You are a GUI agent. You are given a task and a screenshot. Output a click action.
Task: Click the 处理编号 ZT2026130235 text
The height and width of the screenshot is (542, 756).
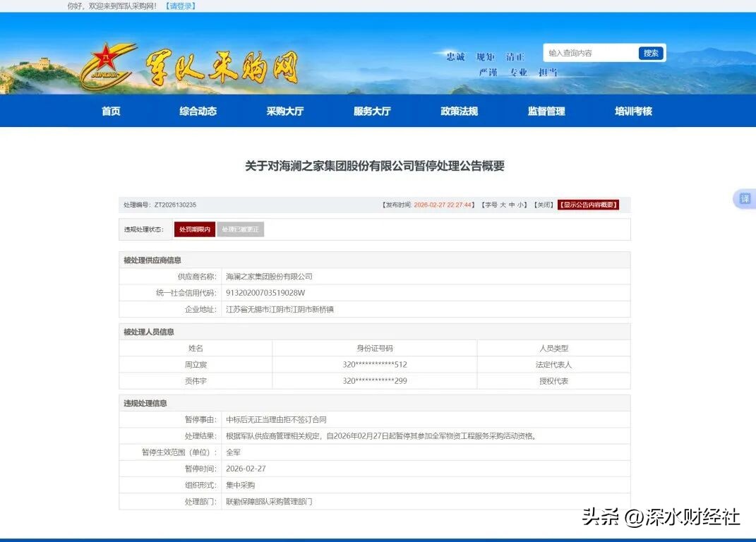(x=160, y=205)
